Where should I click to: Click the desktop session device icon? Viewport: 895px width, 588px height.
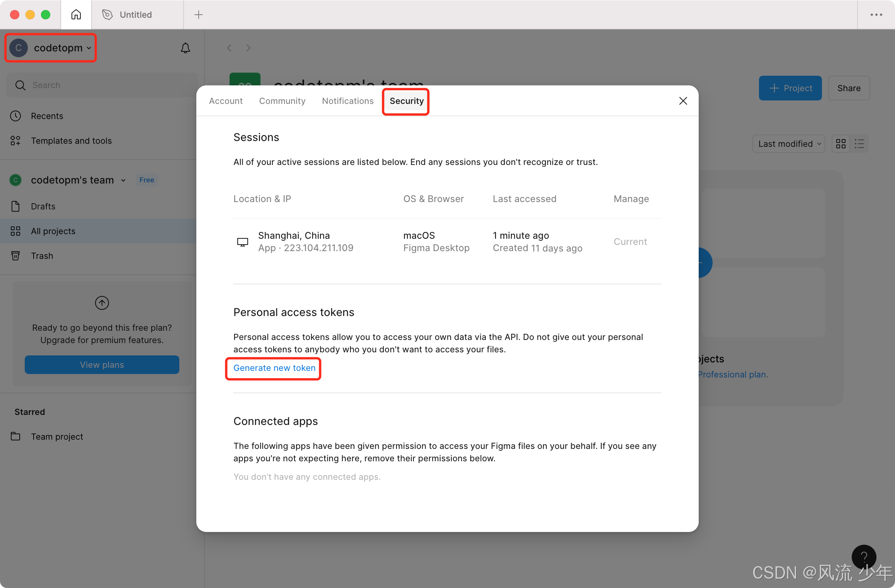pos(243,242)
